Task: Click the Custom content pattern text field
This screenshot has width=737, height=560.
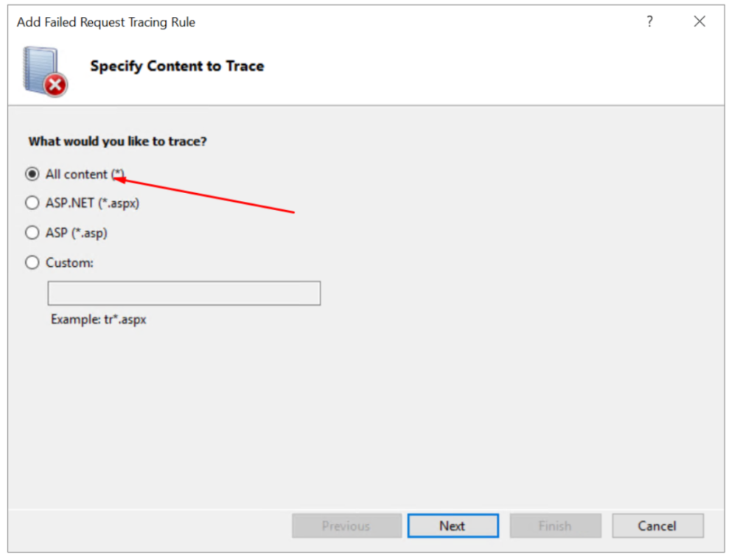Action: click(x=184, y=293)
